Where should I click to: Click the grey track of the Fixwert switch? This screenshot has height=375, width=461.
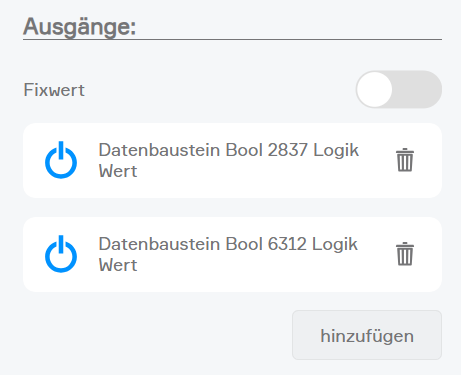pos(417,89)
